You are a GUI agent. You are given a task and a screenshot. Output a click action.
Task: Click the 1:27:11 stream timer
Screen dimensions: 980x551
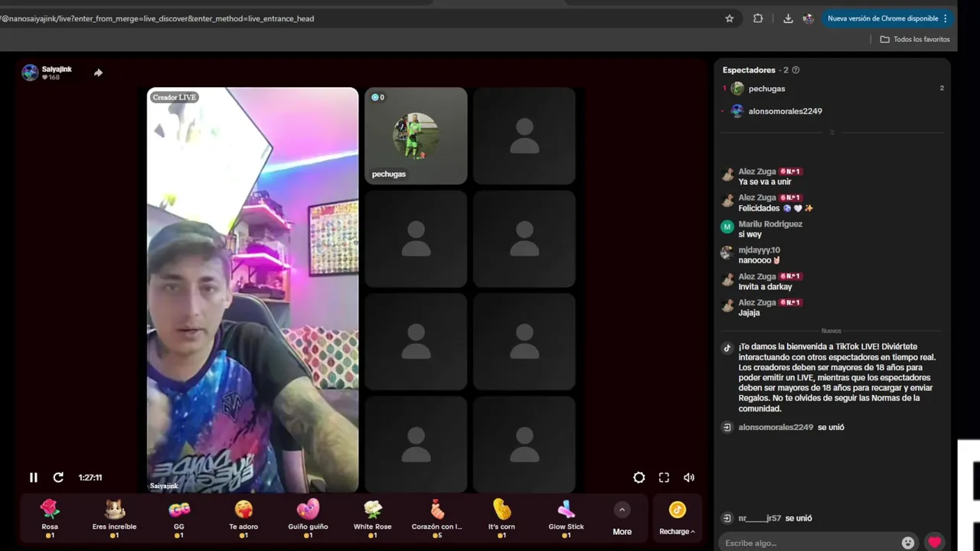[x=90, y=478]
